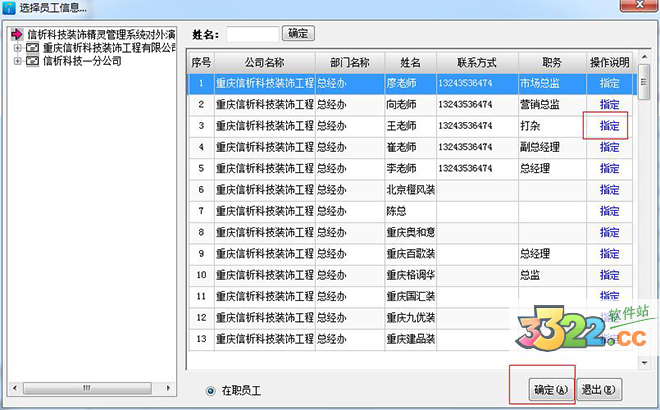Click 指定 link for 王老师 row

(609, 126)
